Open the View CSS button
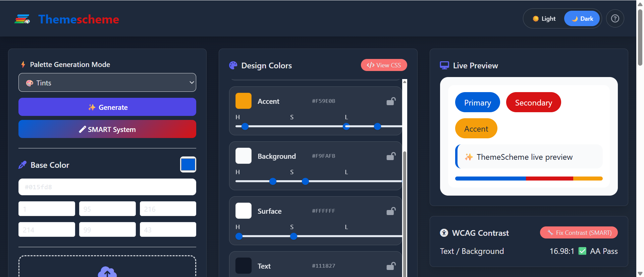The width and height of the screenshot is (644, 277). coord(384,65)
